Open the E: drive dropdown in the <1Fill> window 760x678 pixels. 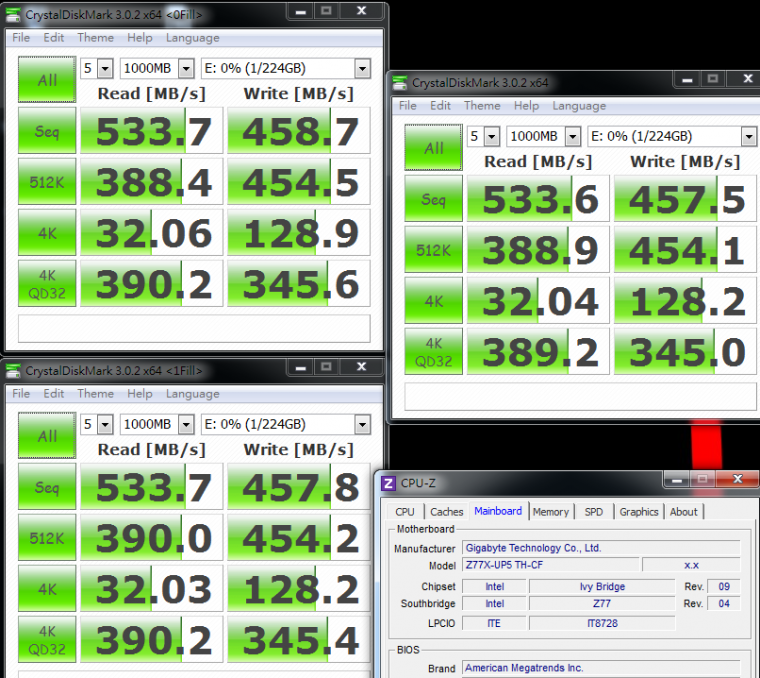tap(362, 425)
